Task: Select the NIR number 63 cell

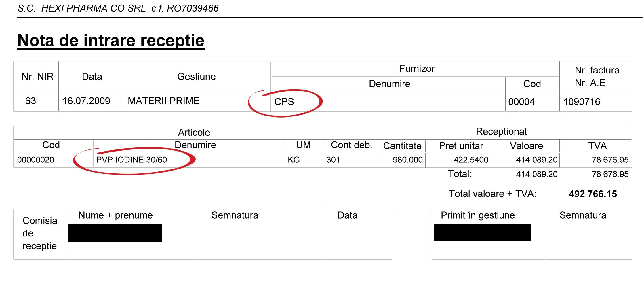Action: (36, 101)
